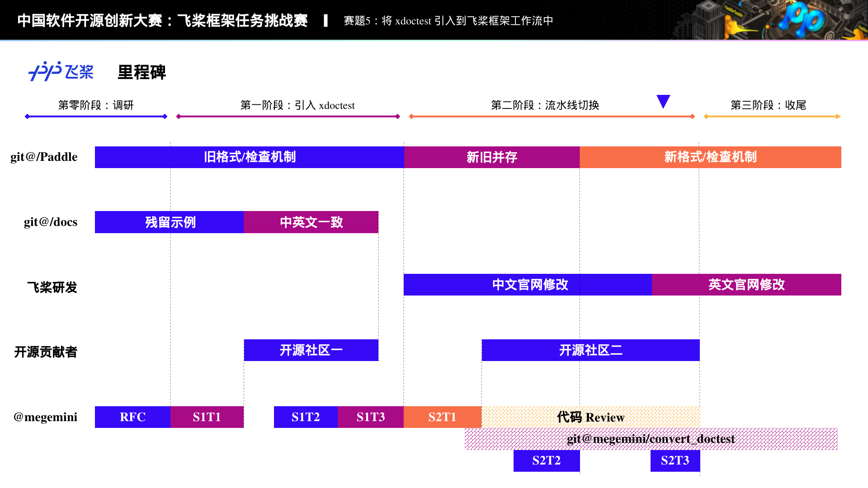
Task: Select the 中英文一致 block
Action: pos(311,222)
